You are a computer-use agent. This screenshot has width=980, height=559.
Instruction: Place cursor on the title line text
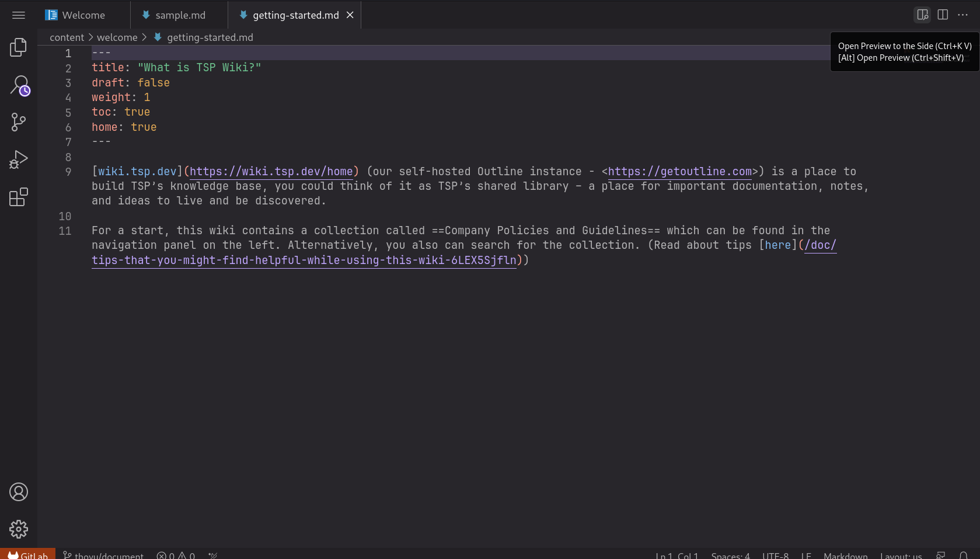(x=176, y=68)
